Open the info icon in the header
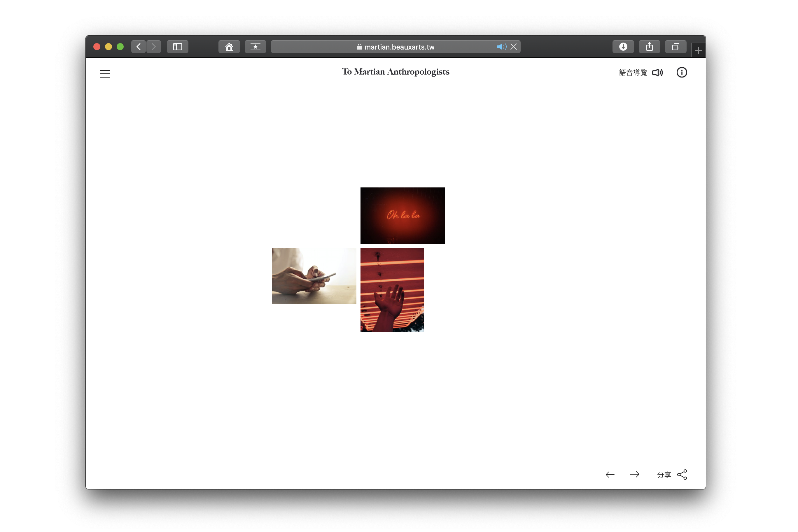 [682, 72]
